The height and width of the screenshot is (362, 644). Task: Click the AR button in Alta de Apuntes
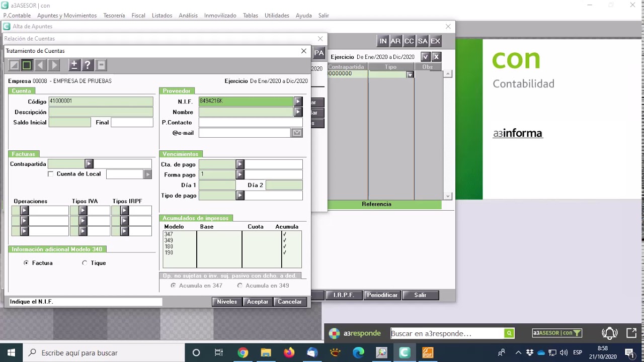(396, 41)
